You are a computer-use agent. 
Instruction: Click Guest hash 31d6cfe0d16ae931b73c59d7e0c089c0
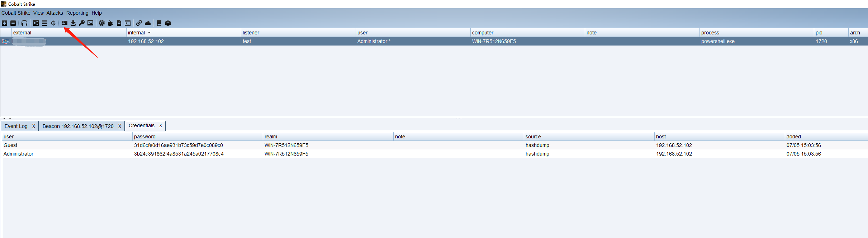[x=179, y=145]
